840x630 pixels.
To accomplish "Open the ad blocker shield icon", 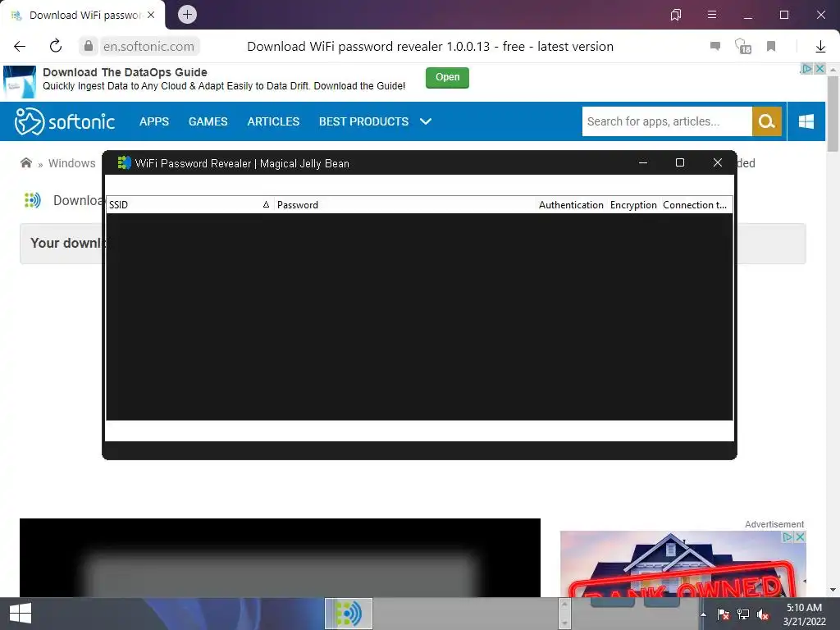I will point(743,46).
